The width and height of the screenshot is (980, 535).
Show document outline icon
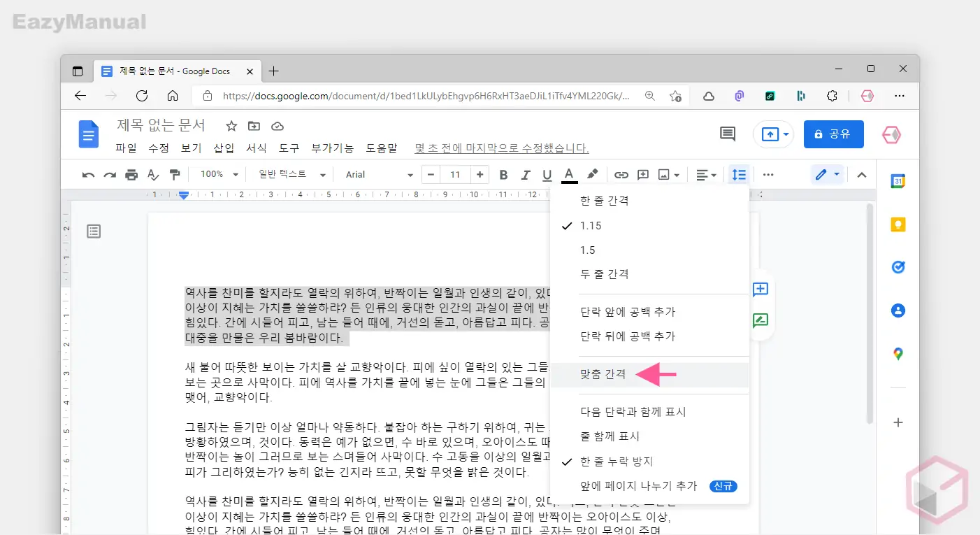click(x=94, y=231)
